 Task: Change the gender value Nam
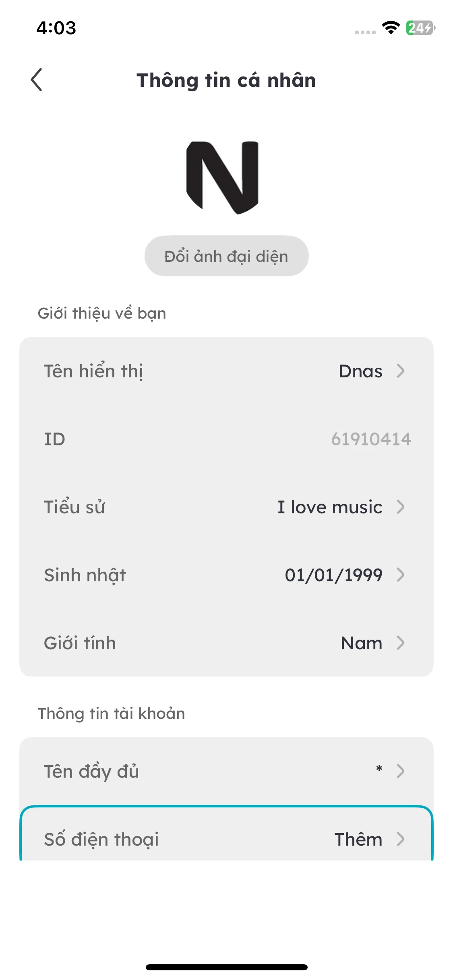(x=362, y=643)
